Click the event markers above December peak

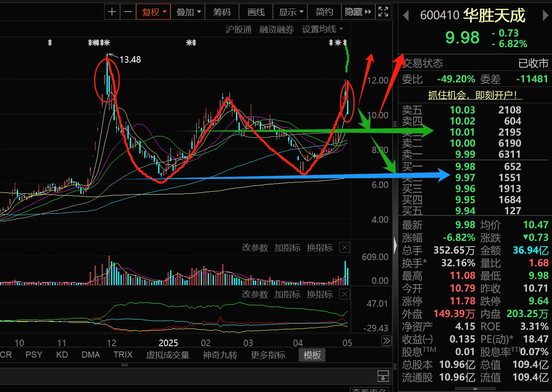pos(99,42)
